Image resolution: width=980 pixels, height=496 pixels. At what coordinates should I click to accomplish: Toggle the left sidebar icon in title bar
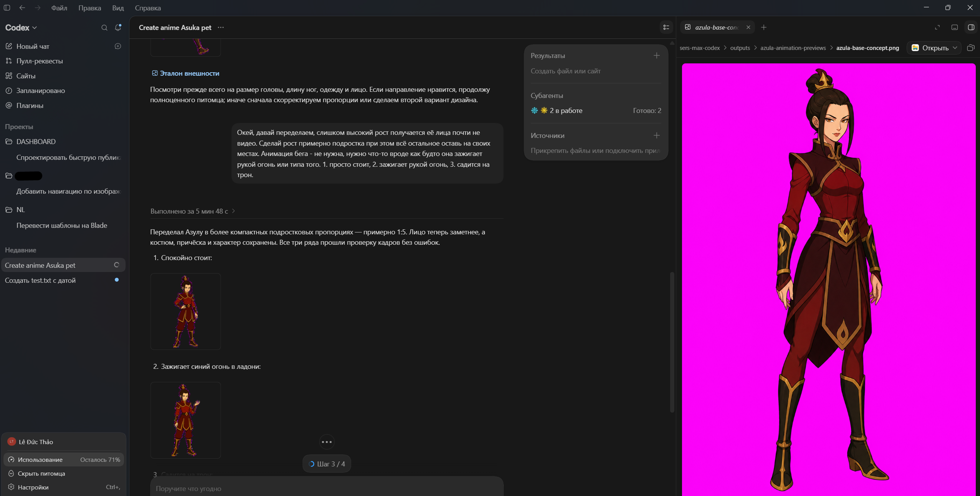[x=7, y=8]
